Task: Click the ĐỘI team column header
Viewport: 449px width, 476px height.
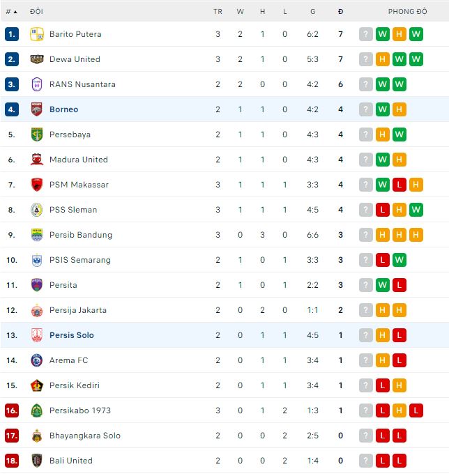Action: pos(36,12)
